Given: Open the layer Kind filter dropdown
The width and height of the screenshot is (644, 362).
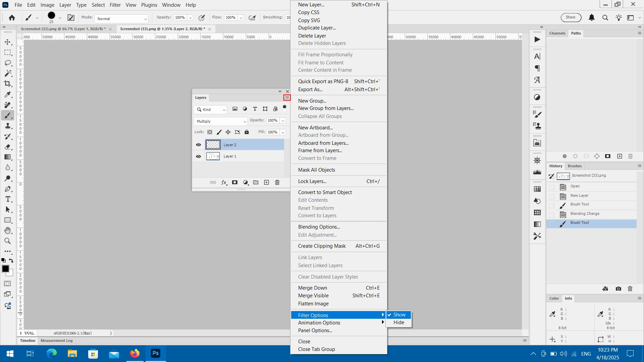Looking at the screenshot, I should 211,110.
